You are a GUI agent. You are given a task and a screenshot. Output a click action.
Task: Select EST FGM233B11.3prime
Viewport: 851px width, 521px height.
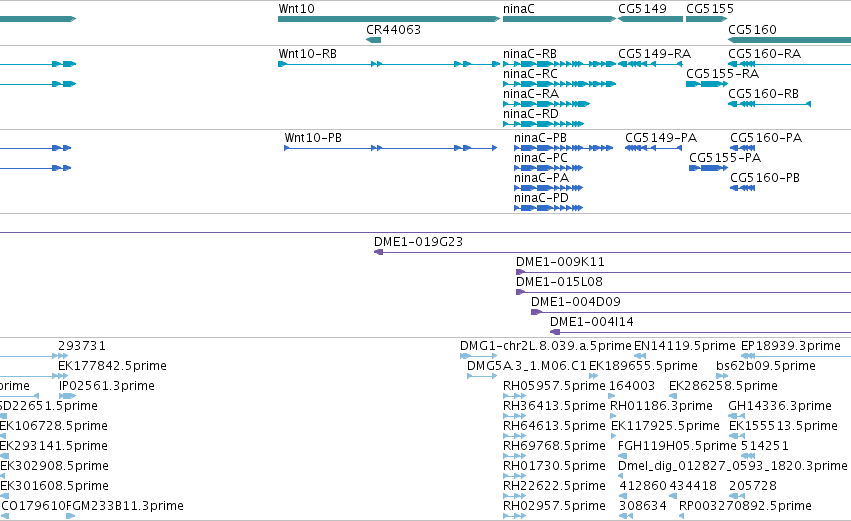click(125, 506)
